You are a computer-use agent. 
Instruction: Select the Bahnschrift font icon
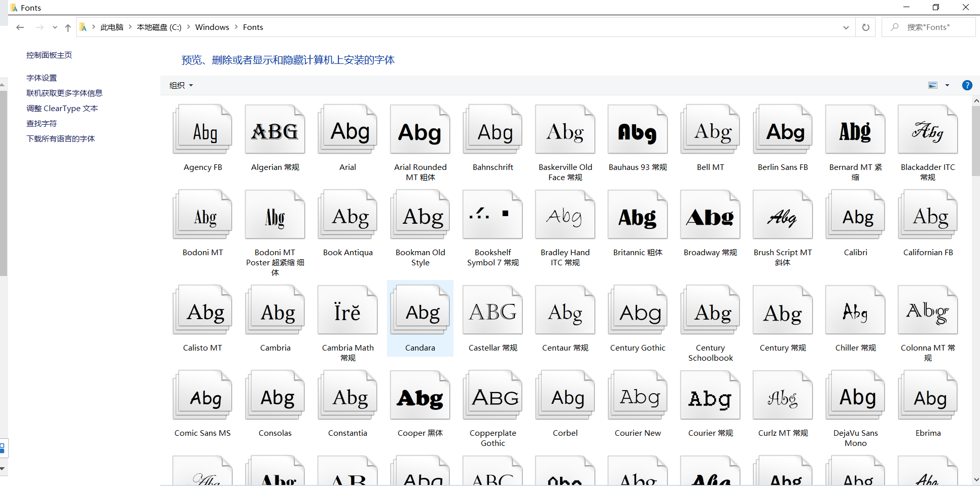coord(493,129)
